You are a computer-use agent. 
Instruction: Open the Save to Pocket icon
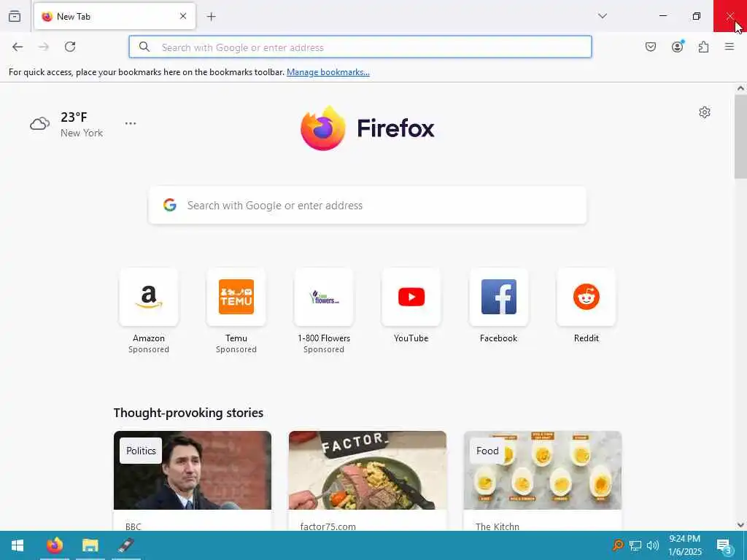pyautogui.click(x=651, y=47)
